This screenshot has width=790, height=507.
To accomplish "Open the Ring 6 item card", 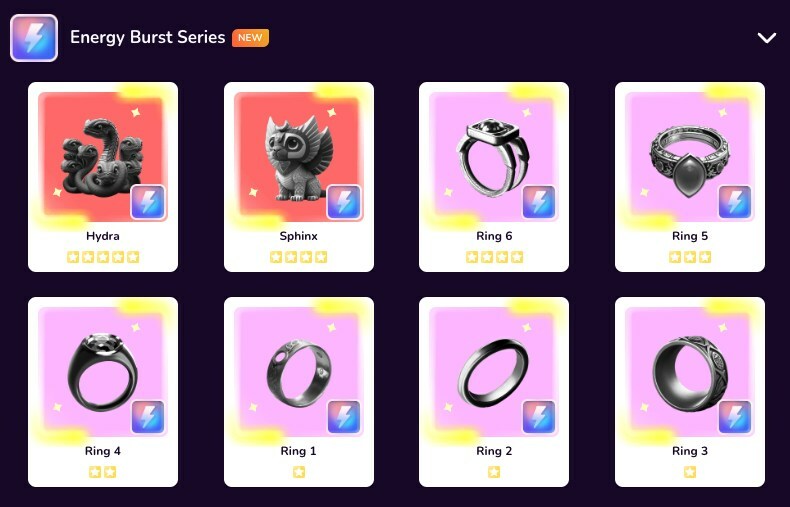I will tap(494, 177).
